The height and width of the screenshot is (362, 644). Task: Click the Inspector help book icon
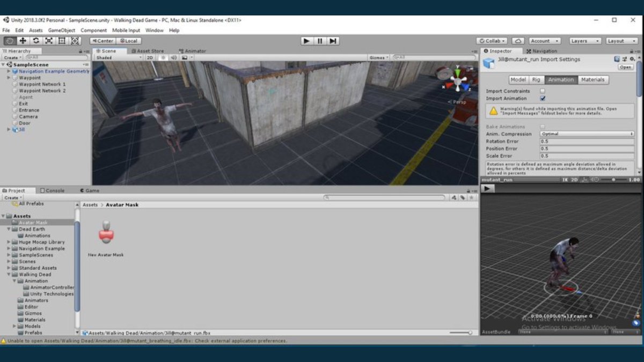click(x=617, y=59)
